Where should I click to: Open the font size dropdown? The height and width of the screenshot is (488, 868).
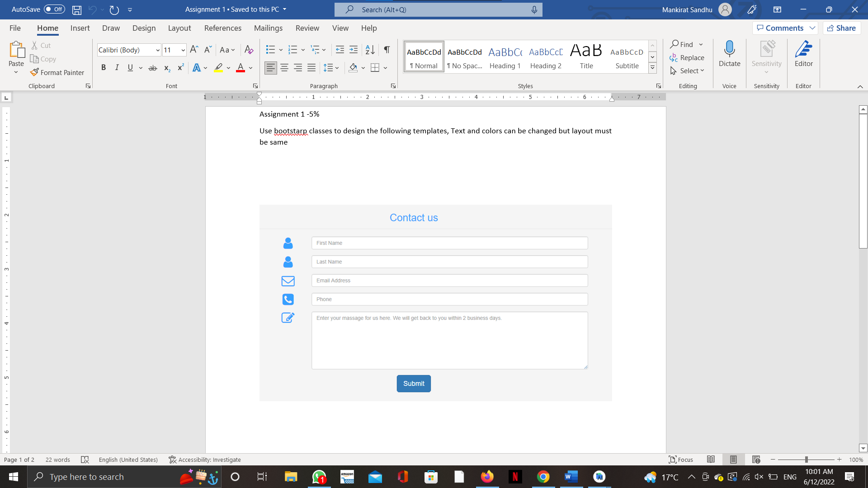pos(183,50)
